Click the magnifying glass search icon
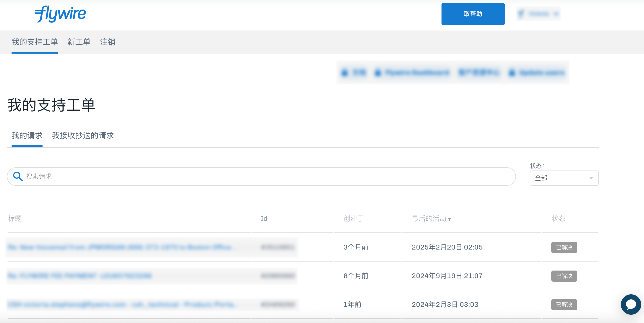 tap(18, 176)
